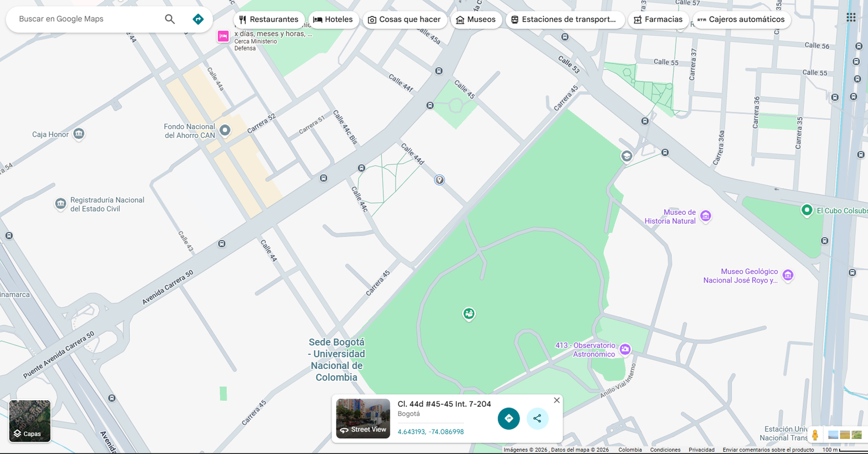
Task: Select the Hoteles category chip
Action: point(333,20)
